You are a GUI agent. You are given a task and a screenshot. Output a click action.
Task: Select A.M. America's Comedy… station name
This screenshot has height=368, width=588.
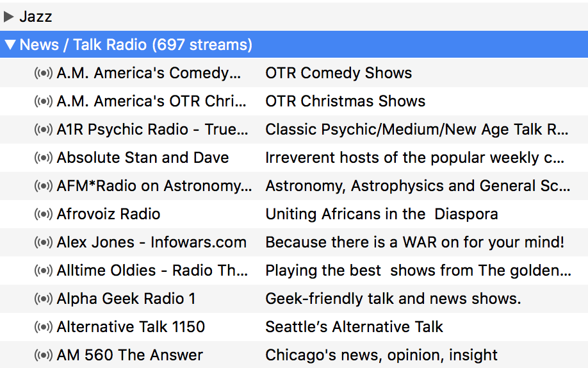[149, 73]
